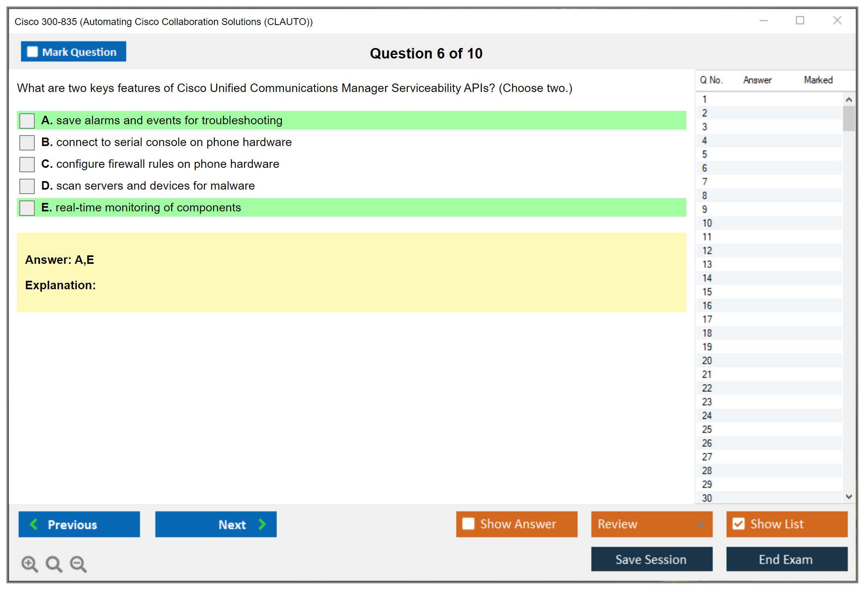Click the green left arrow on Previous
The image size is (868, 593).
click(34, 524)
